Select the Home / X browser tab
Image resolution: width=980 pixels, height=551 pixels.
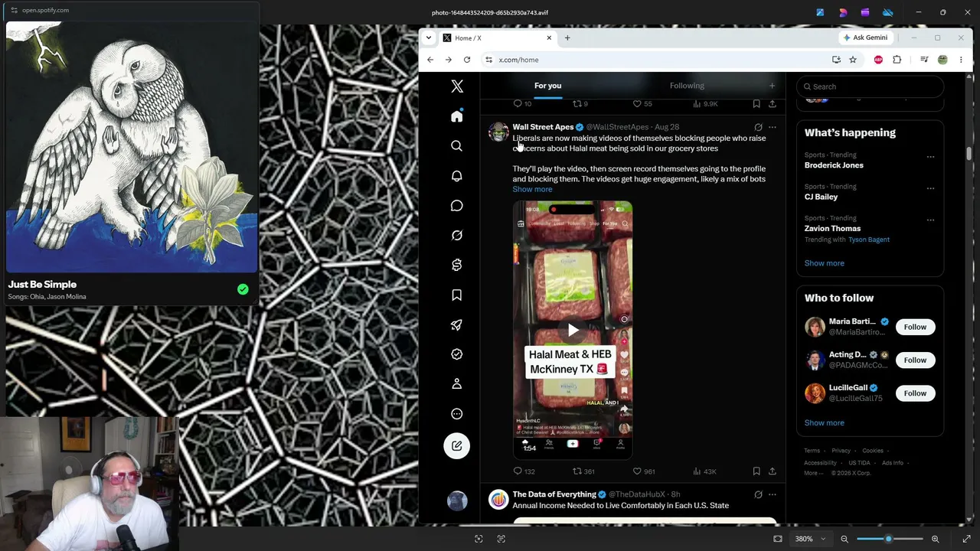pos(496,37)
